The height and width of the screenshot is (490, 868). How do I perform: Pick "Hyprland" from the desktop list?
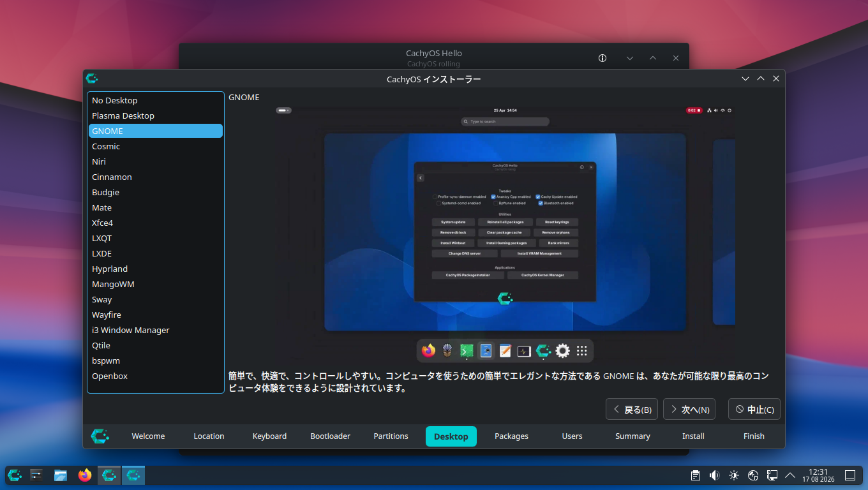[156, 269]
